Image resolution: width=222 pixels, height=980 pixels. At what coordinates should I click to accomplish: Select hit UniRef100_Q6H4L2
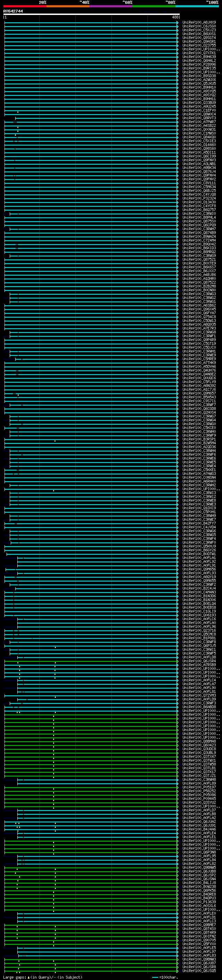point(199,60)
